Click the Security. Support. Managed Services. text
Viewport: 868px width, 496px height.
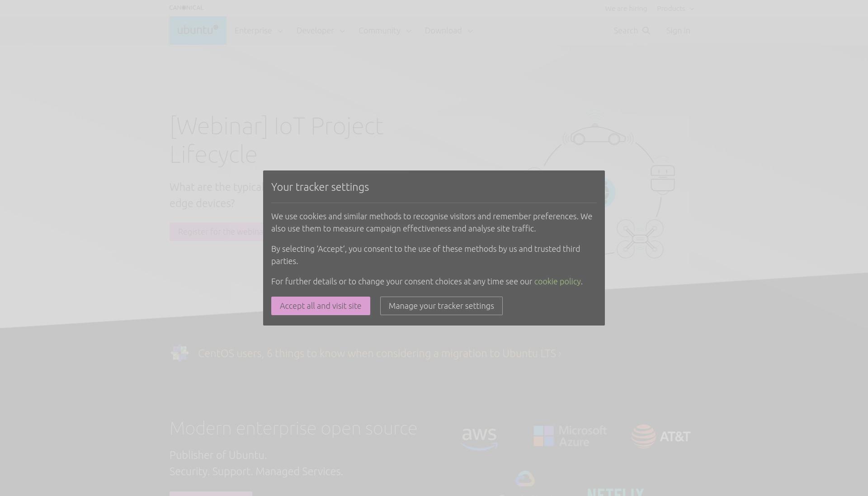click(x=256, y=471)
